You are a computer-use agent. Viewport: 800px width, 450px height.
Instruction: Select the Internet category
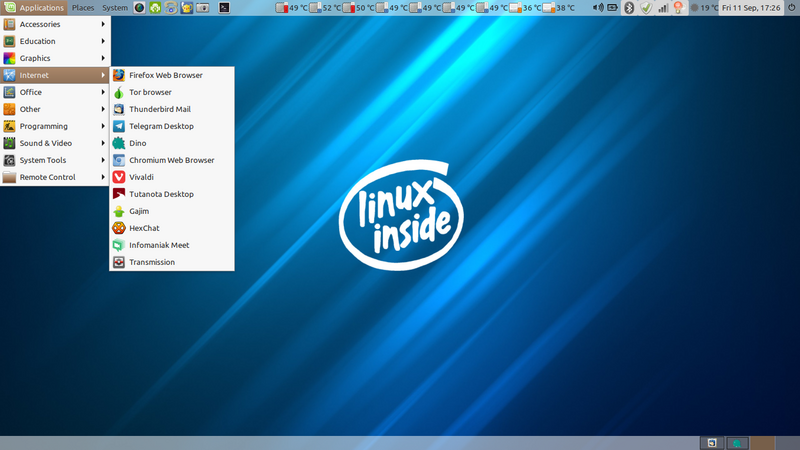tap(55, 75)
